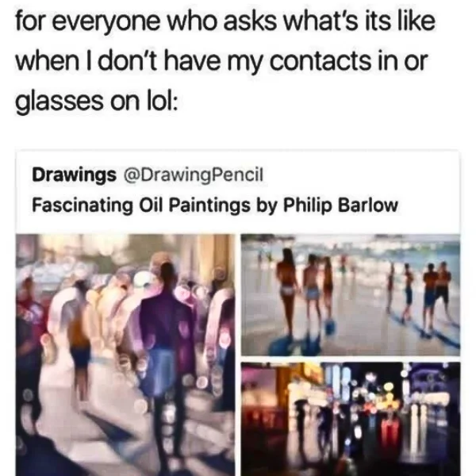
Task: Open the blurry street crowd painting thumbnail
Action: (x=125, y=355)
